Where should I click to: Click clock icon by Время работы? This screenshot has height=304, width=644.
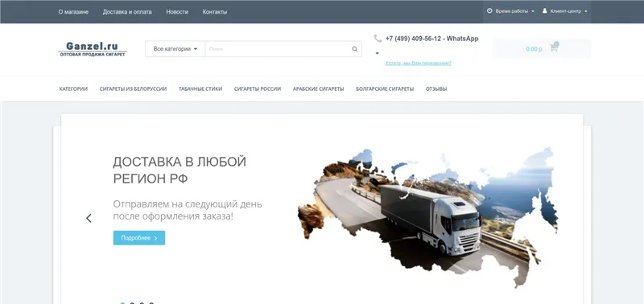(489, 11)
